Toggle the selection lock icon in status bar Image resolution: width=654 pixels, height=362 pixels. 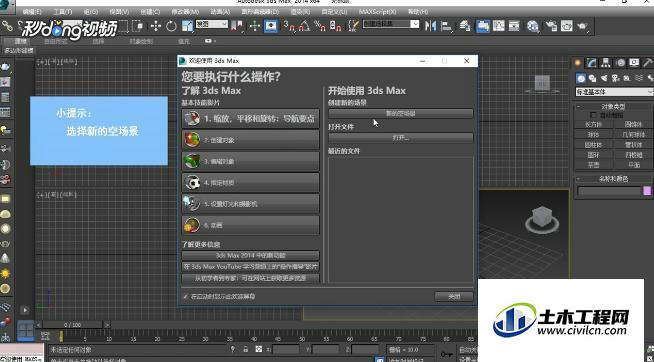click(246, 349)
